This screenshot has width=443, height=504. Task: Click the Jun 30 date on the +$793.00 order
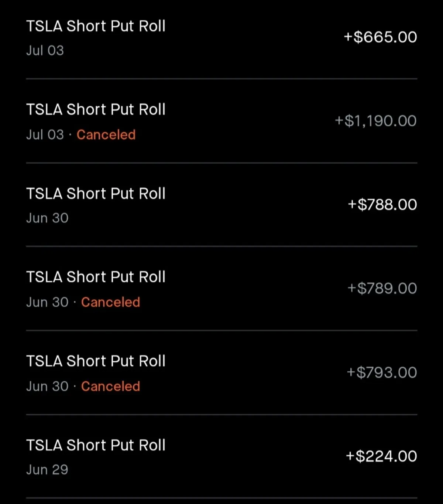pyautogui.click(x=47, y=386)
